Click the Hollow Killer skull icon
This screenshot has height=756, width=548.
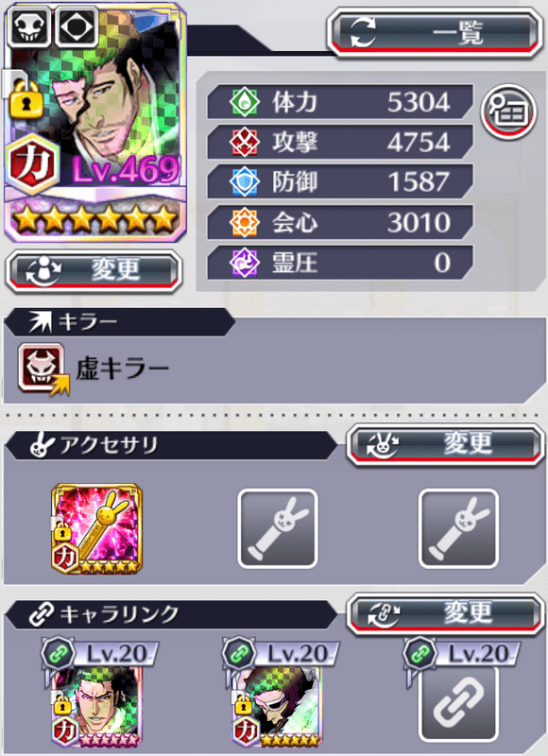click(43, 369)
